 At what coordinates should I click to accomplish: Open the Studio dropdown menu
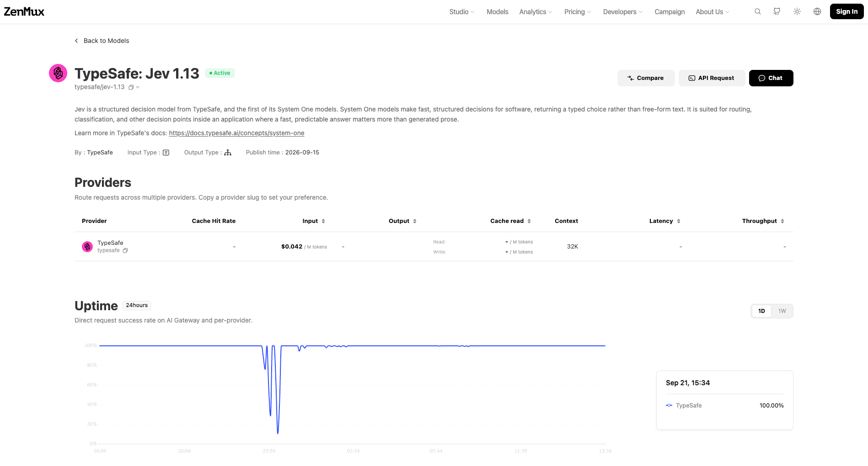point(462,12)
